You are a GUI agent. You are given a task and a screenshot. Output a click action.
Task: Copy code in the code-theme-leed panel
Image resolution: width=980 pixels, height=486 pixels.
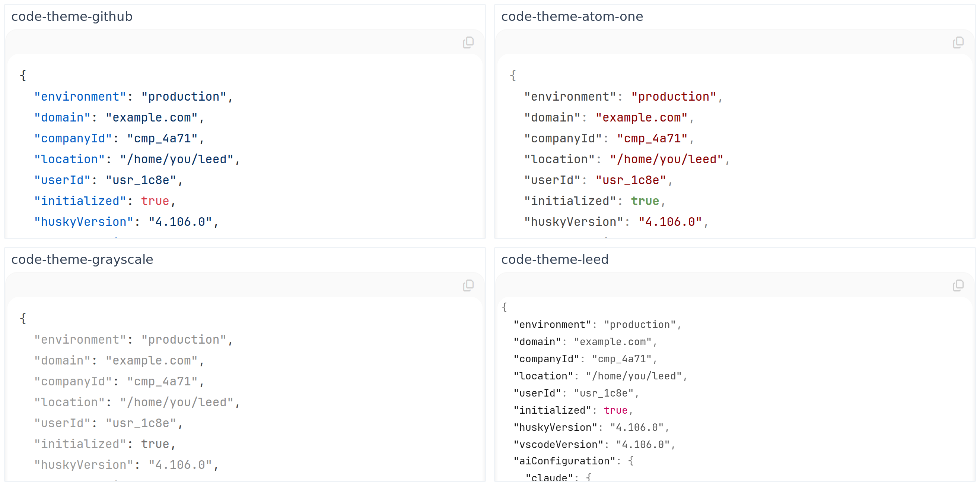[x=958, y=285]
